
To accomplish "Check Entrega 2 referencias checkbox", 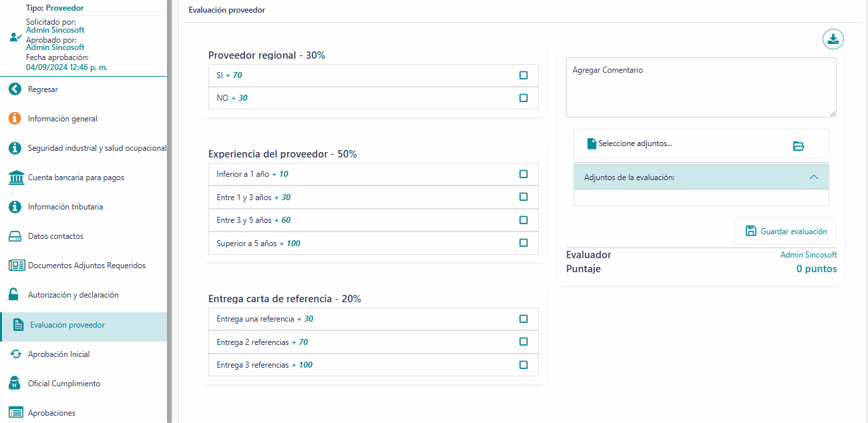I will tap(523, 342).
